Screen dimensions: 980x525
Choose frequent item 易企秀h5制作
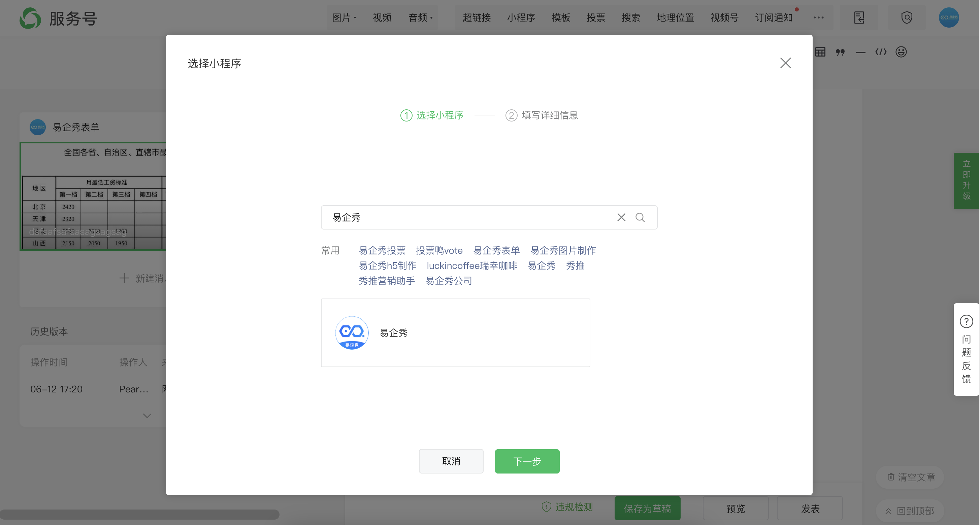pos(388,266)
